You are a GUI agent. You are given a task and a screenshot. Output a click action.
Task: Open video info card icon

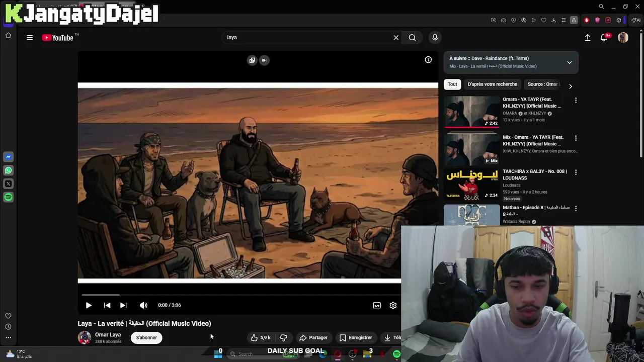point(428,60)
